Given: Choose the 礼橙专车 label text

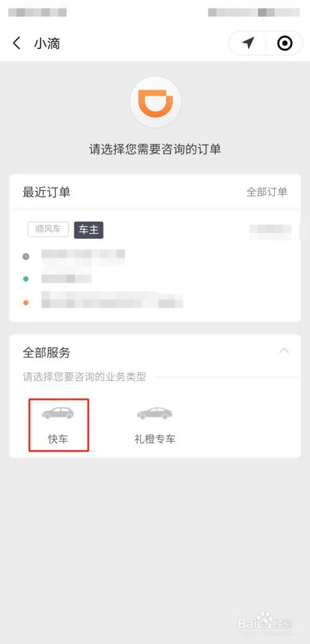Looking at the screenshot, I should click(x=155, y=439).
